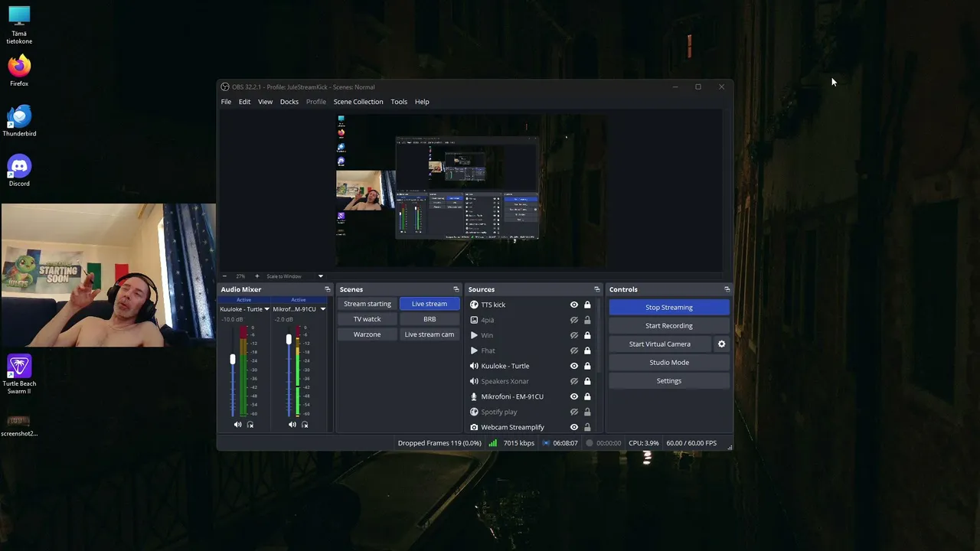Show the Win source
Image resolution: width=980 pixels, height=551 pixels.
(x=573, y=335)
